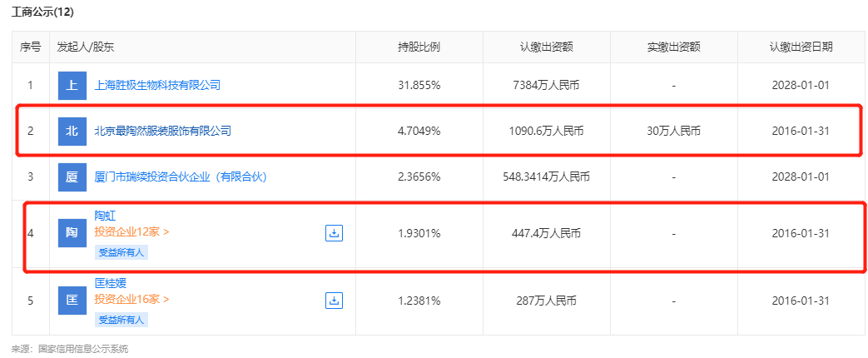Viewport: 868px width, 358px height.
Task: Select the 1.2381% shareholding cell
Action: [419, 301]
